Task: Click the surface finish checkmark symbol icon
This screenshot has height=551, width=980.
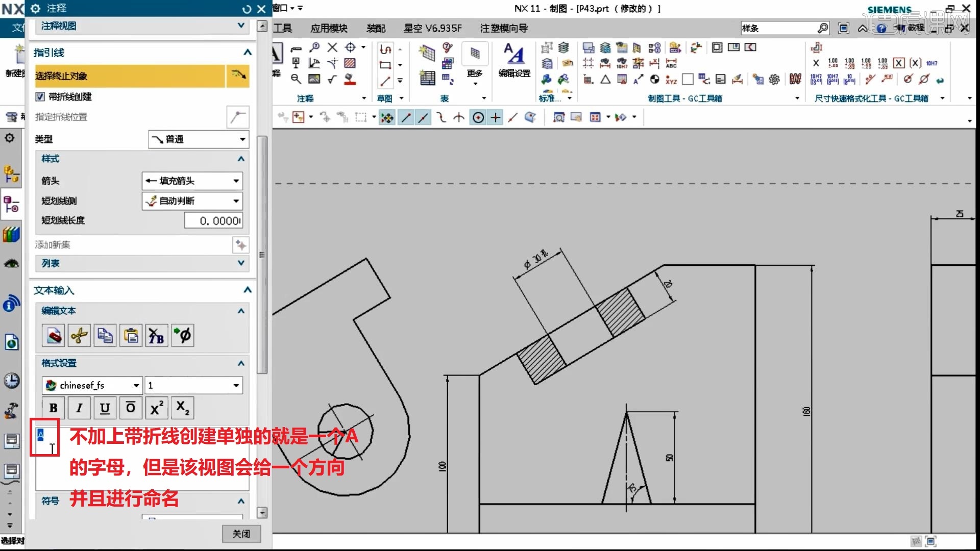Action: point(332,79)
